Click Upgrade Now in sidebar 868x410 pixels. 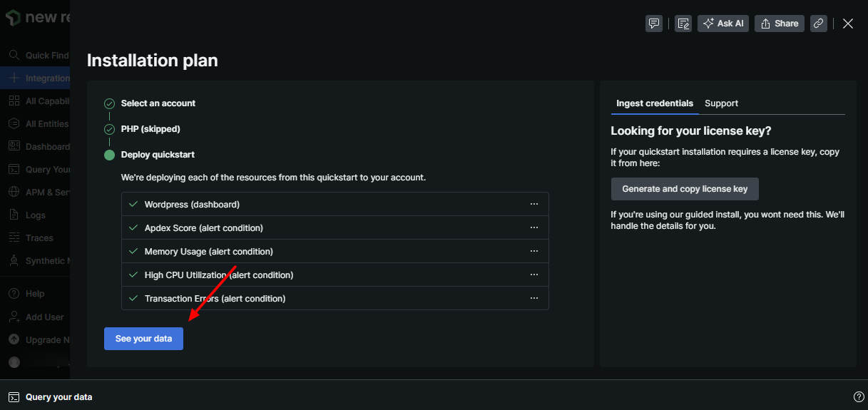(x=35, y=340)
